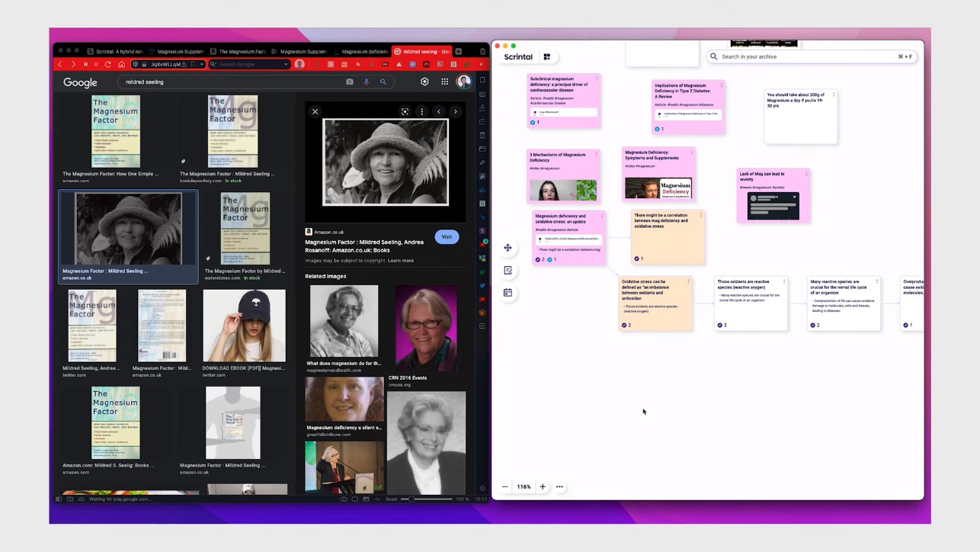Open Those oxidants are reactive species card
This screenshot has width=980, height=552.
point(751,303)
